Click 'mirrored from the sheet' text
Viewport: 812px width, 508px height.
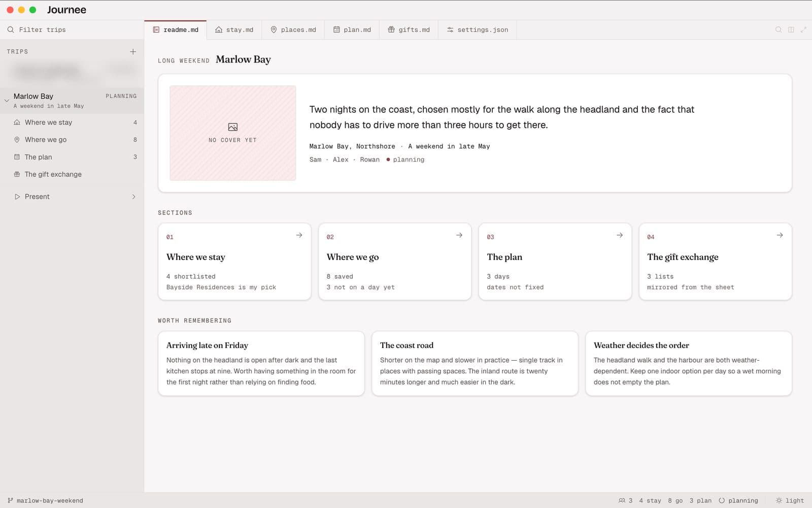pos(690,287)
